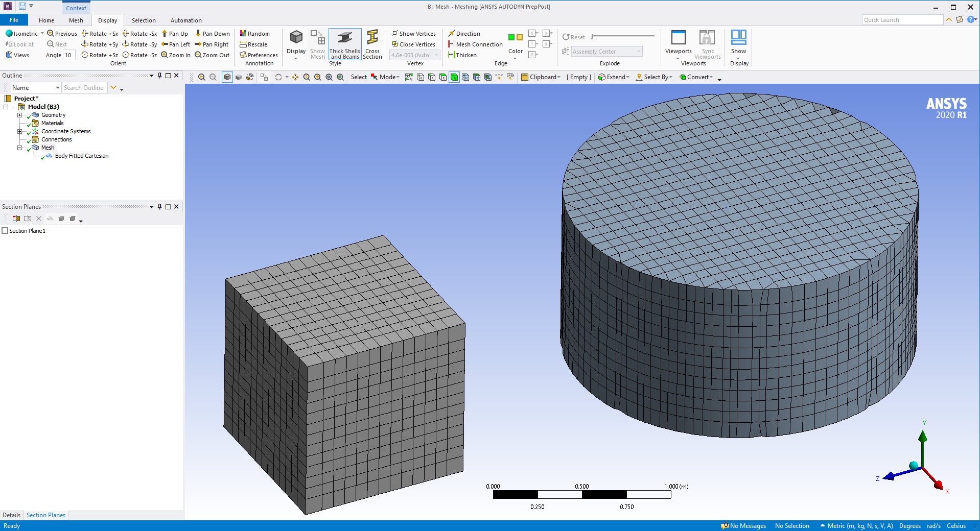Viewport: 980px width, 531px height.
Task: Select the Thicken edge option
Action: (462, 55)
